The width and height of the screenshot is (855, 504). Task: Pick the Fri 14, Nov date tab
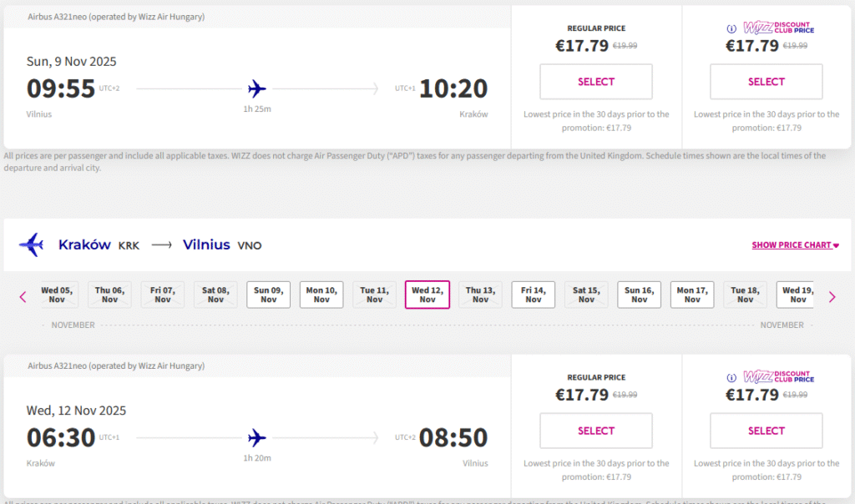(x=534, y=295)
